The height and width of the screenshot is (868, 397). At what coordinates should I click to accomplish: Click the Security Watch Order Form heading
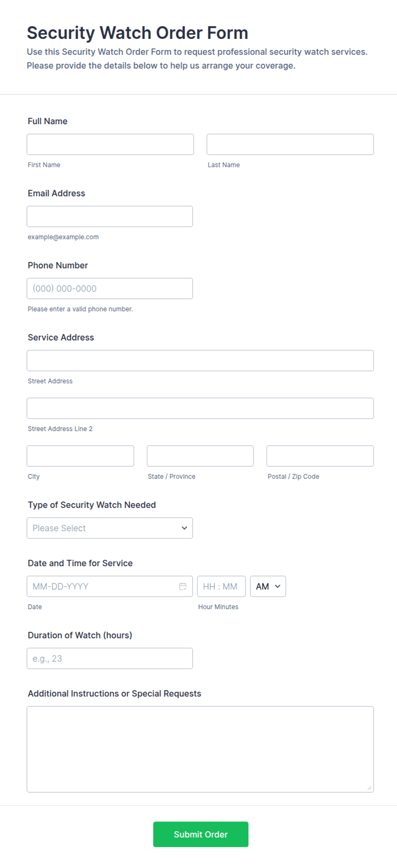coord(137,33)
